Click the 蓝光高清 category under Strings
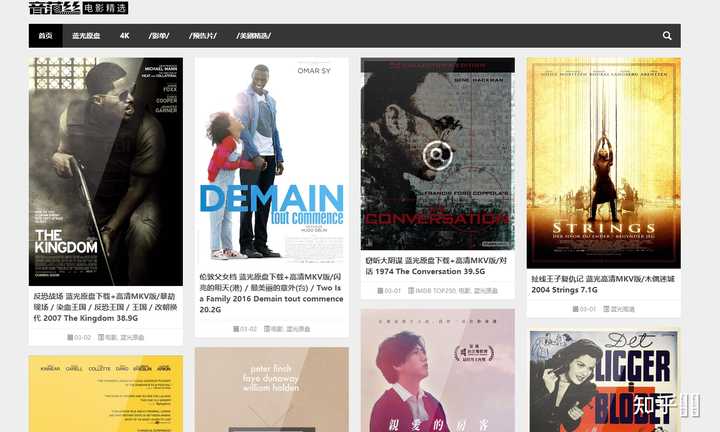This screenshot has width=720, height=432. click(623, 309)
